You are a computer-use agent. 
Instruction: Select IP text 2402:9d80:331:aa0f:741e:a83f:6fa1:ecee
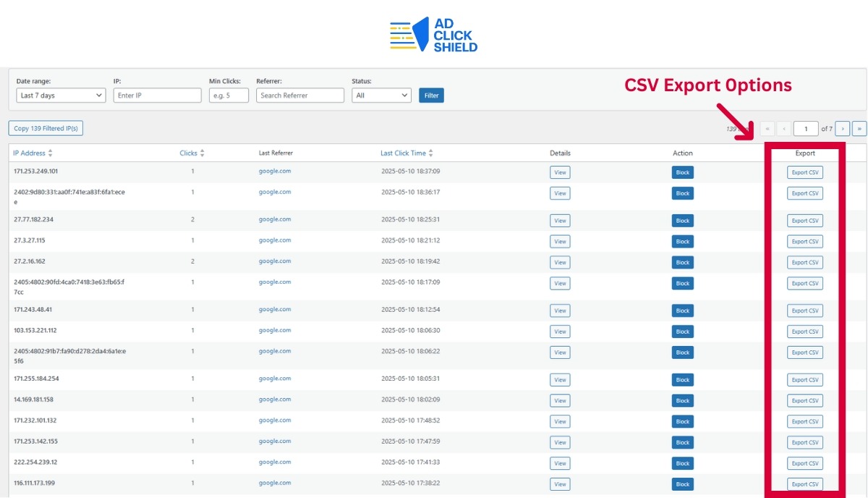coord(69,197)
